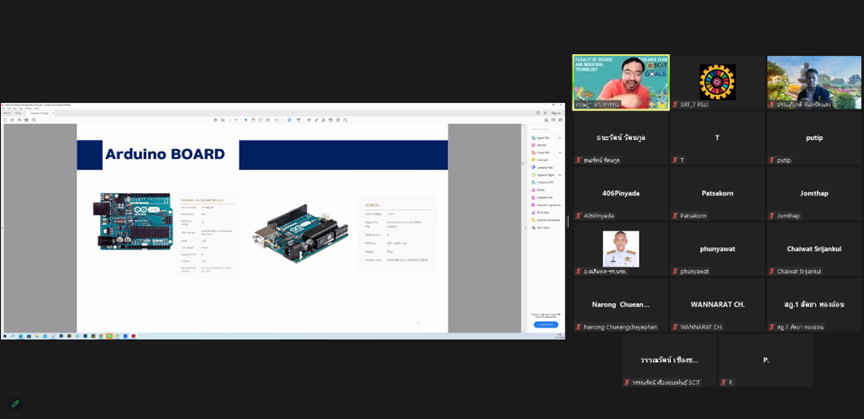
Task: Open the Window menu in Acrobat
Action: [x=29, y=108]
